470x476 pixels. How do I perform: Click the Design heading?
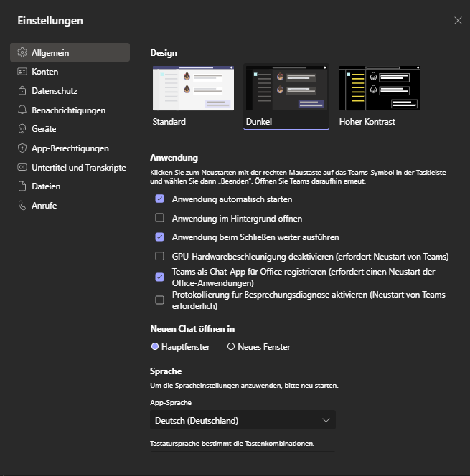click(164, 53)
